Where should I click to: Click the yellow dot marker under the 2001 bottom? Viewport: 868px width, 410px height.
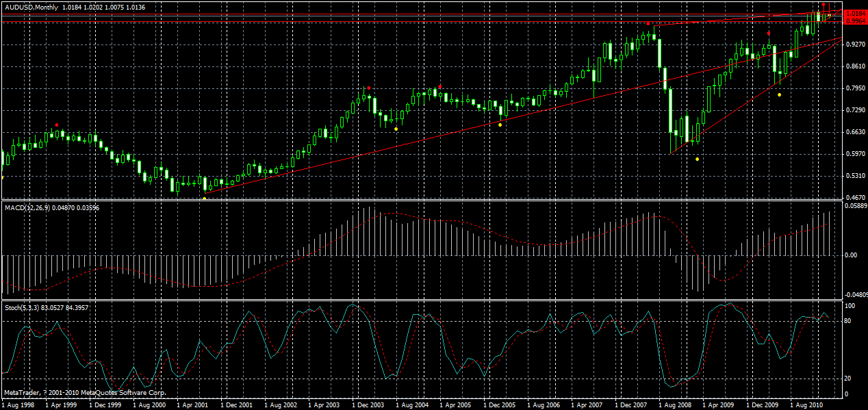(x=204, y=198)
